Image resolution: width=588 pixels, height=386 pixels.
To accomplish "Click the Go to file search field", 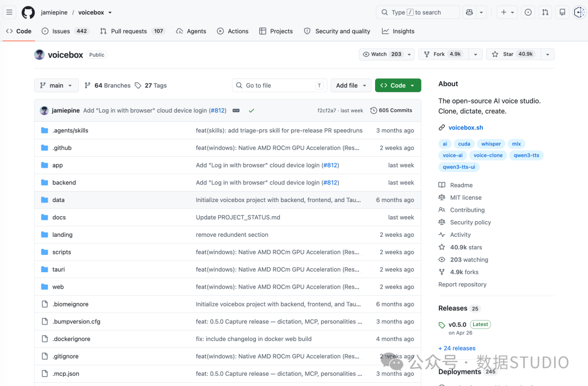I will click(x=279, y=85).
